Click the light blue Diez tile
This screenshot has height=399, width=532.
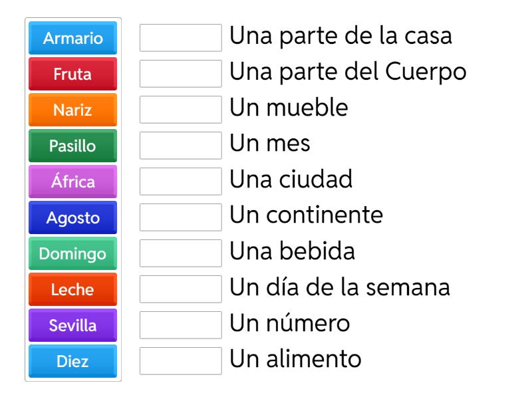coord(72,361)
